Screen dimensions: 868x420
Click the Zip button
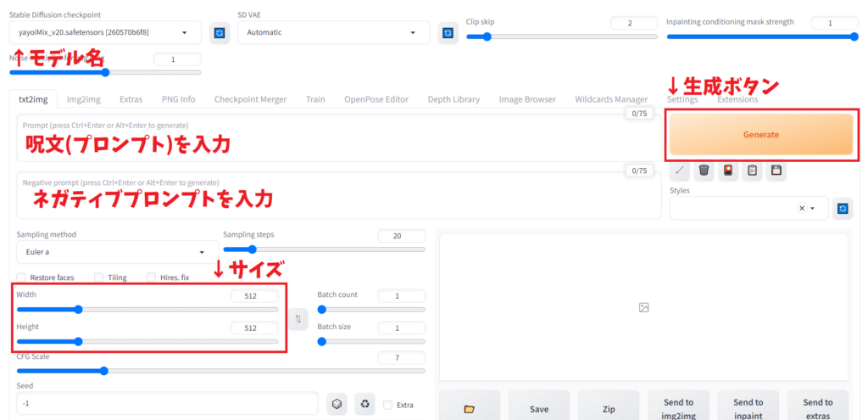(609, 409)
